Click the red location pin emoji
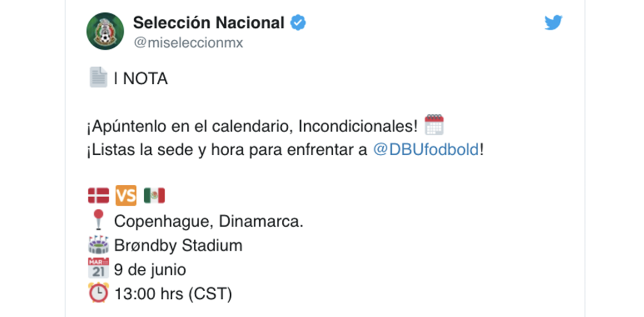 point(98,221)
